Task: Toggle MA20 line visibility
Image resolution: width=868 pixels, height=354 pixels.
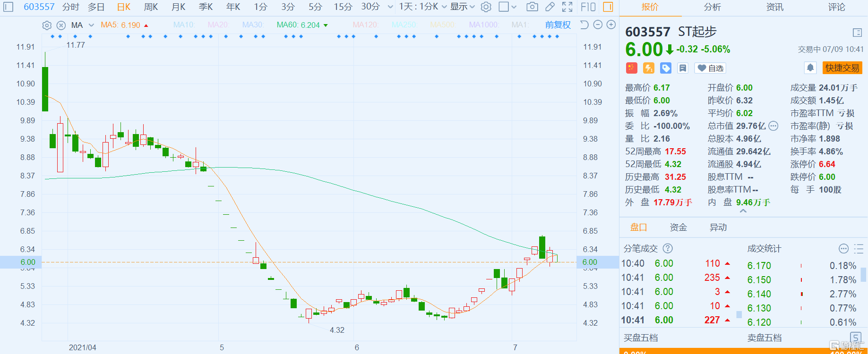Action: point(218,25)
